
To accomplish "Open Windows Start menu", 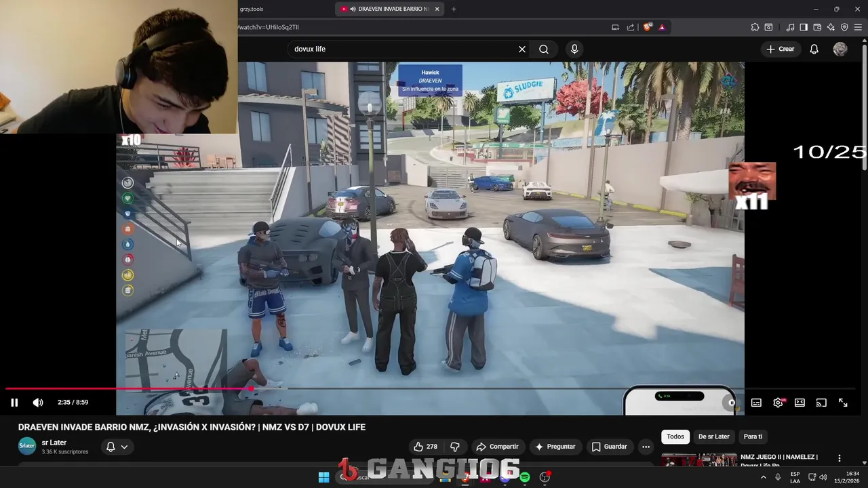I will 324,477.
